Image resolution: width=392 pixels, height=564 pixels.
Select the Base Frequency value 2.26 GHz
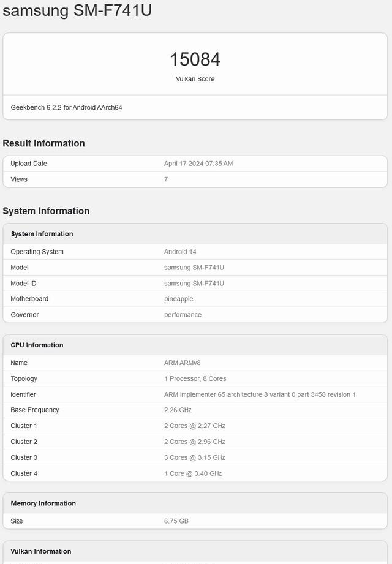click(178, 410)
